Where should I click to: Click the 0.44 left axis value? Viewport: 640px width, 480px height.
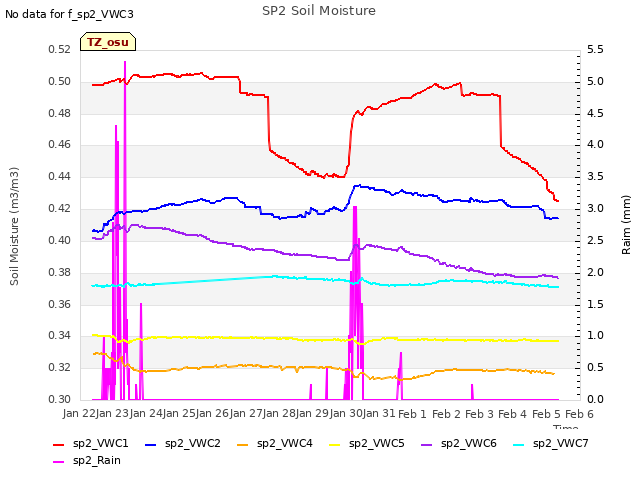click(60, 177)
